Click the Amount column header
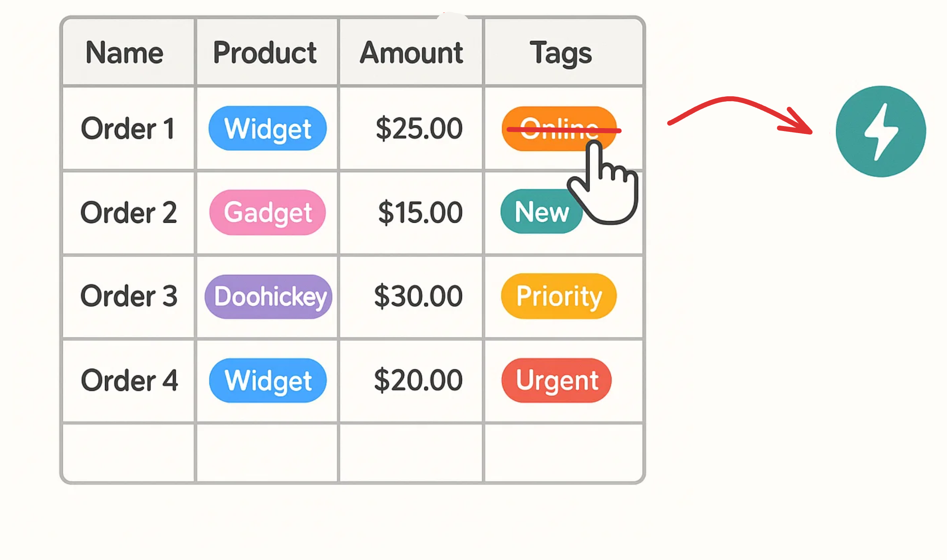The image size is (947, 560). click(411, 53)
